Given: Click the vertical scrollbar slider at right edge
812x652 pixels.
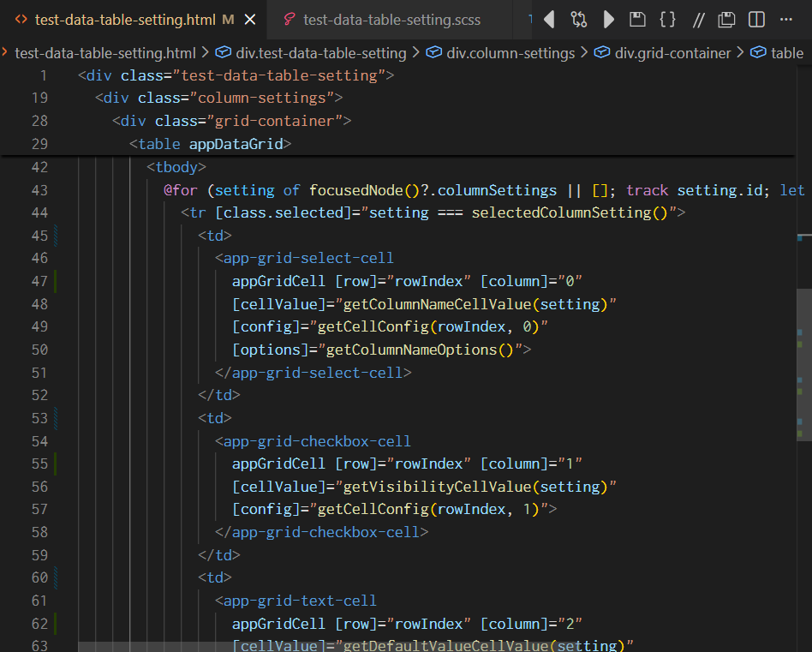Looking at the screenshot, I should pyautogui.click(x=803, y=365).
